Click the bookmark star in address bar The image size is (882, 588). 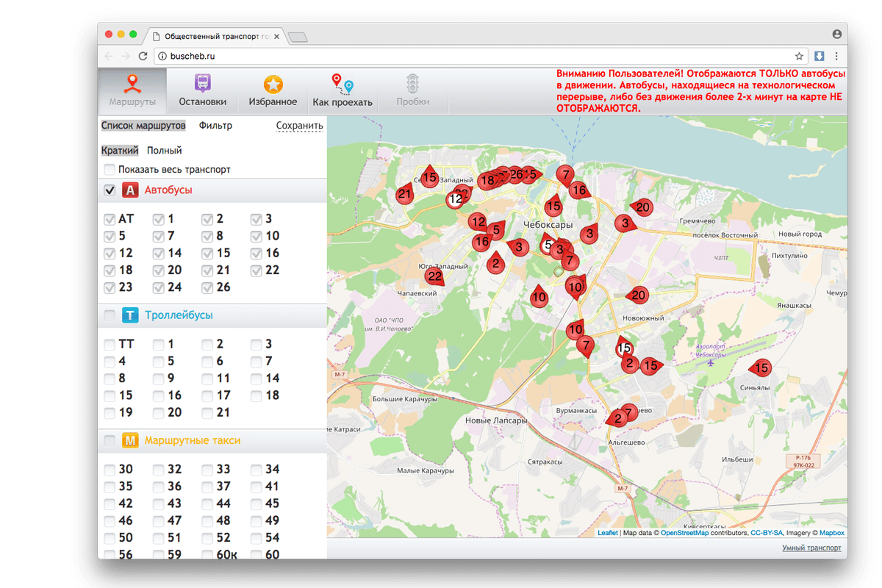point(799,56)
